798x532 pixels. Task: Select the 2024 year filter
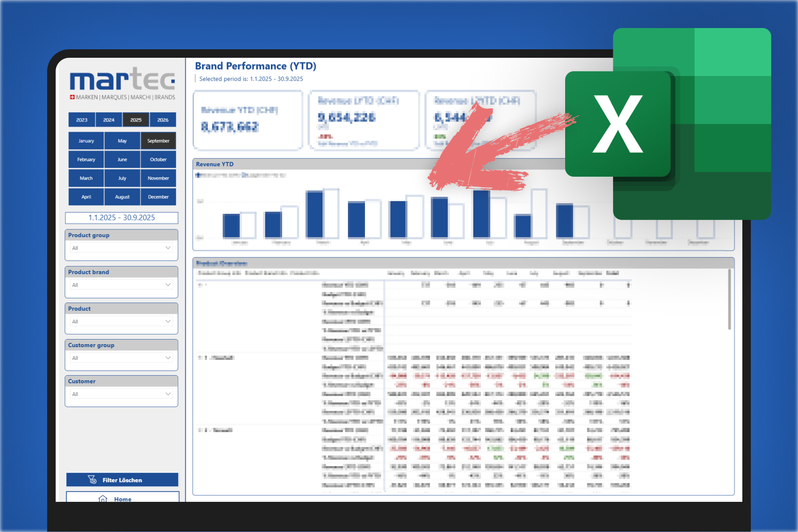click(x=109, y=120)
